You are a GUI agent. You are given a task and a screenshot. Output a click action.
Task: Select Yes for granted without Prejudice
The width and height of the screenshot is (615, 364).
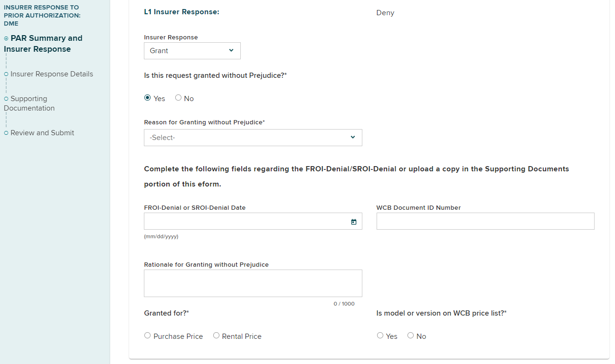tap(147, 98)
